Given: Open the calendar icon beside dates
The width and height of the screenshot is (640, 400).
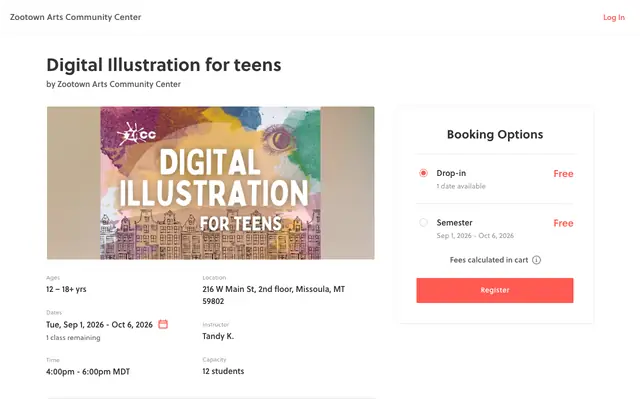Looking at the screenshot, I should point(163,324).
